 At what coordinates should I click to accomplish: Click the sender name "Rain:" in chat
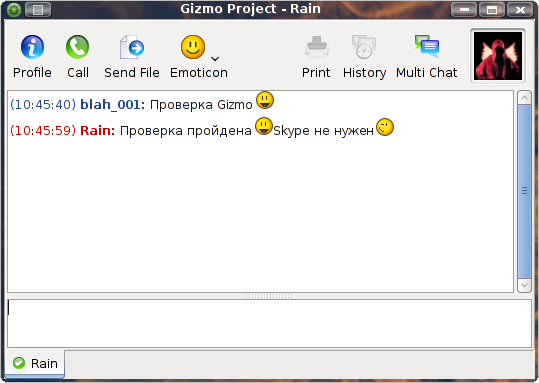(x=97, y=131)
